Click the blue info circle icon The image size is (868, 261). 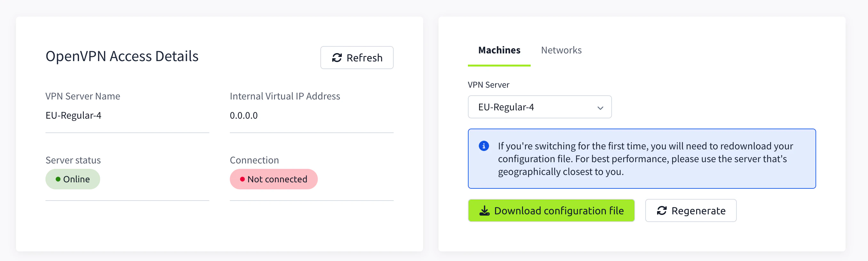(484, 146)
